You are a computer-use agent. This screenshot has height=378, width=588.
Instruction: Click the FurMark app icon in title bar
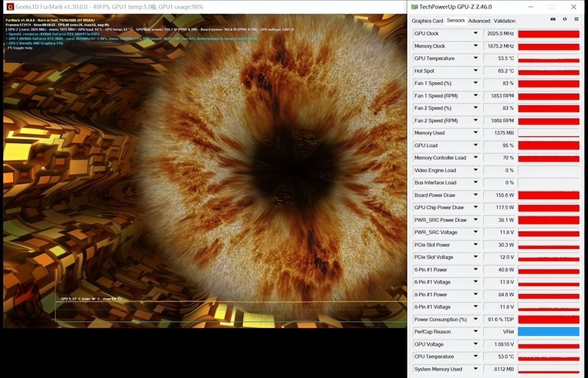click(x=10, y=7)
